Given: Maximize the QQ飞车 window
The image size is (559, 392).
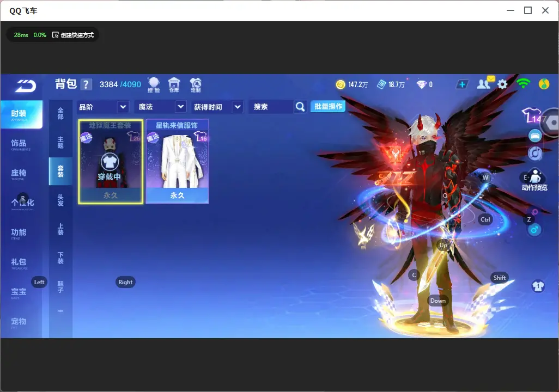Looking at the screenshot, I should click(527, 11).
